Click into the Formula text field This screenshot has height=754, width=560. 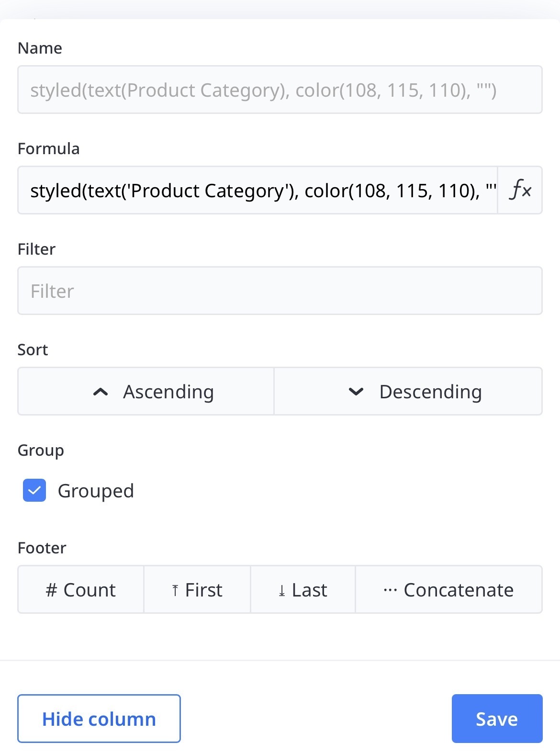pos(258,190)
